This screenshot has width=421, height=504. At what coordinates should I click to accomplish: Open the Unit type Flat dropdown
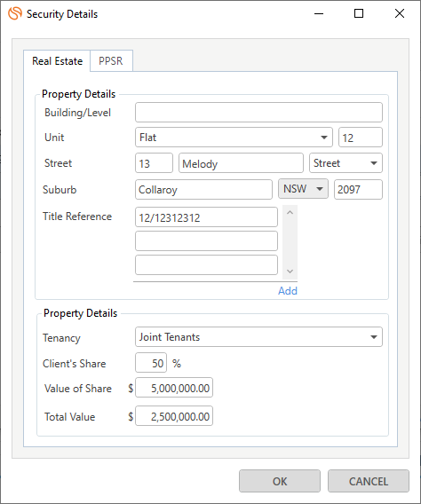tap(234, 138)
